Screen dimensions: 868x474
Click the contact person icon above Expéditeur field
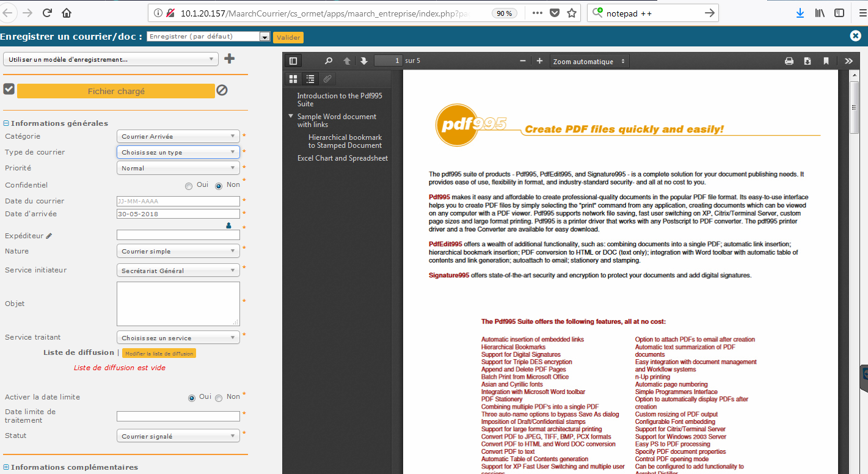tap(229, 225)
